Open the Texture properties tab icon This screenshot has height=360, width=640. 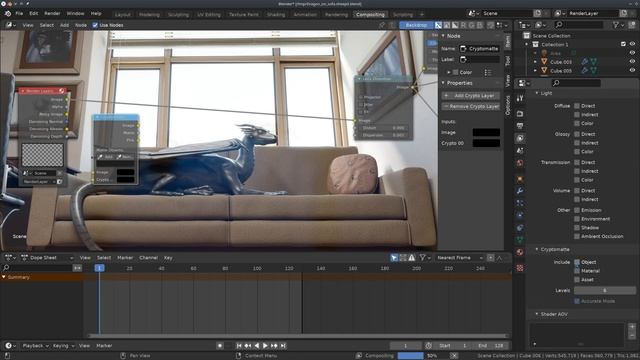click(520, 268)
